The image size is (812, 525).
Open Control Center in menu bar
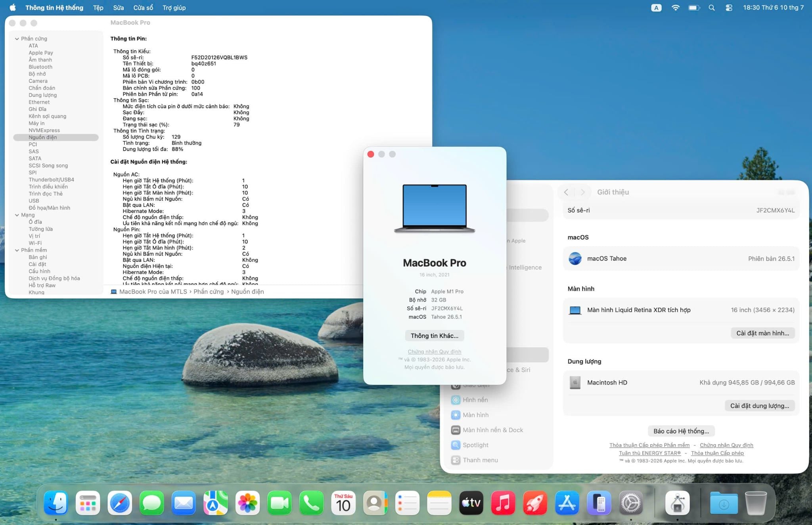pos(729,8)
